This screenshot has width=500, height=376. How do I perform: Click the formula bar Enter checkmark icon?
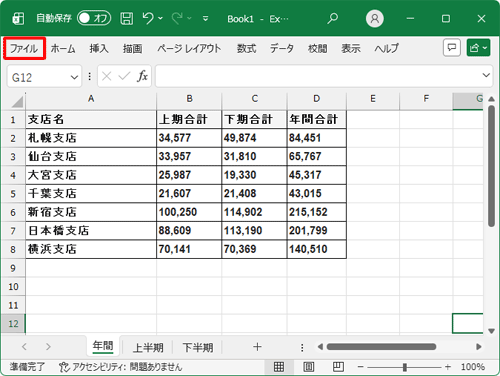(124, 77)
